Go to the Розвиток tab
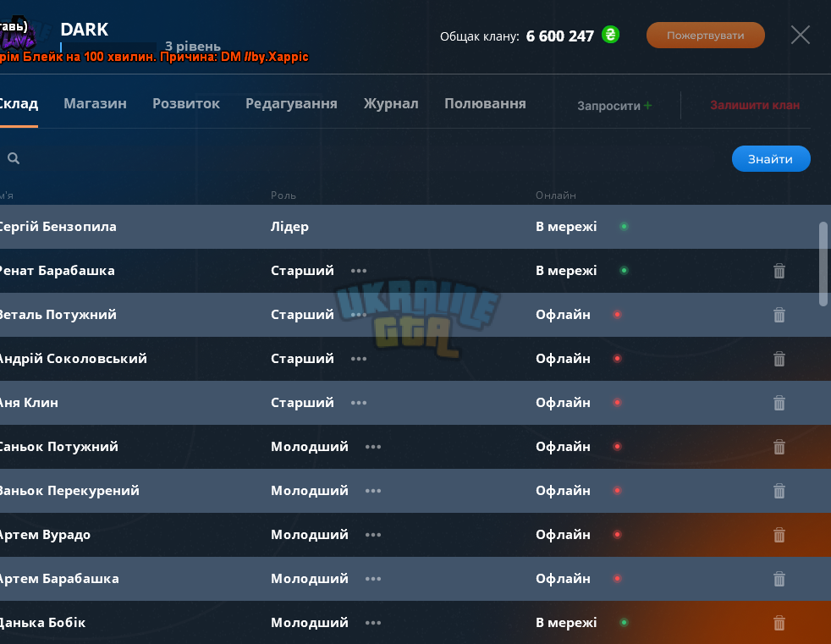Viewport: 831px width, 644px height. click(x=186, y=103)
